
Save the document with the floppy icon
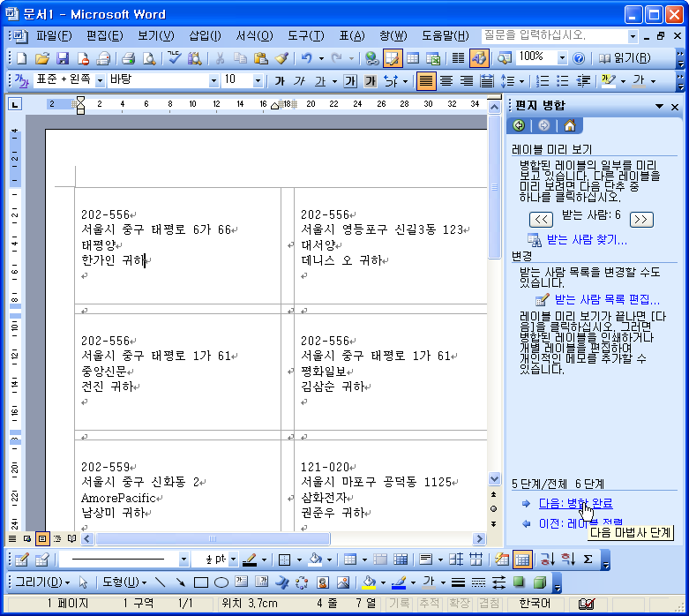[63, 58]
